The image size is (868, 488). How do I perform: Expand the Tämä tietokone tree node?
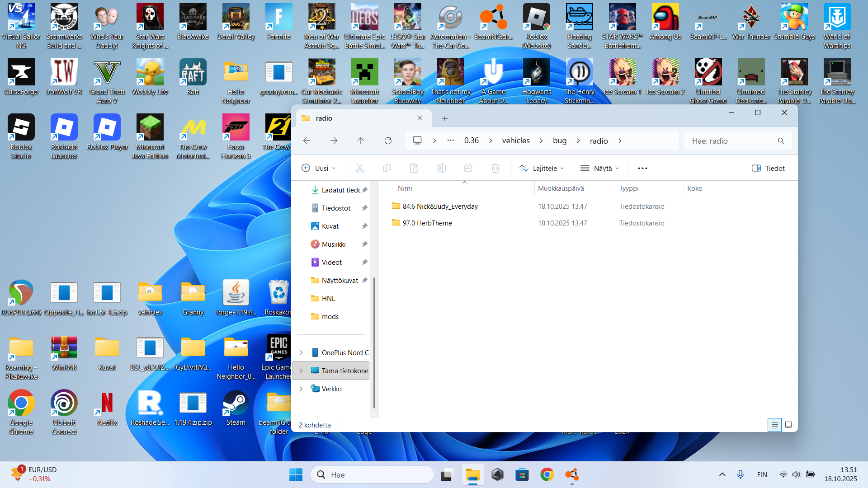[x=301, y=371]
